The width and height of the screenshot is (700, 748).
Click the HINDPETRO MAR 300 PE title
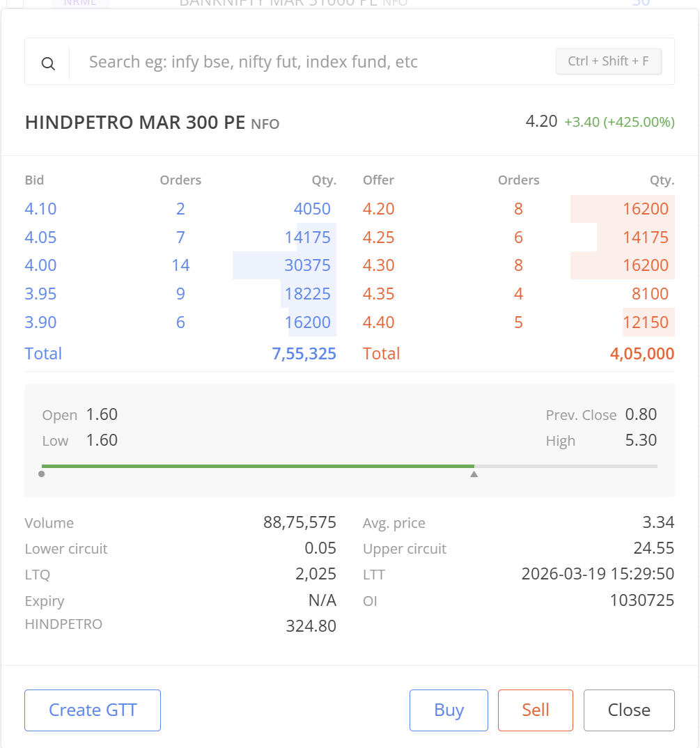tap(135, 123)
